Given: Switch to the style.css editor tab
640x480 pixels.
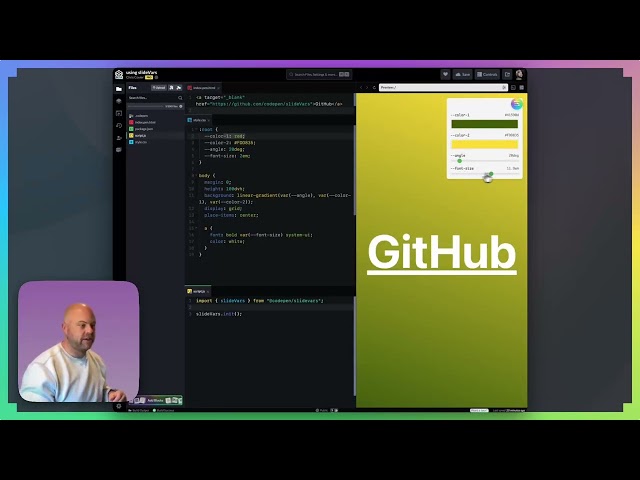Looking at the screenshot, I should (199, 120).
